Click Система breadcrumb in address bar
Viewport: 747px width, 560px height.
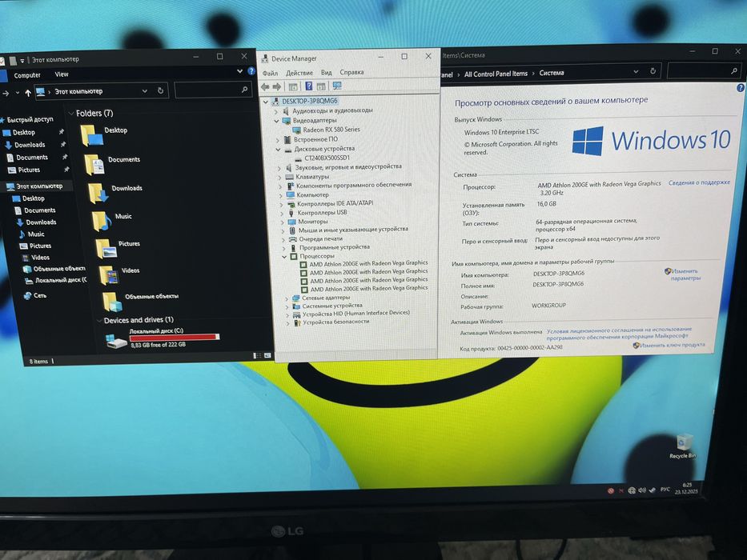[x=551, y=73]
